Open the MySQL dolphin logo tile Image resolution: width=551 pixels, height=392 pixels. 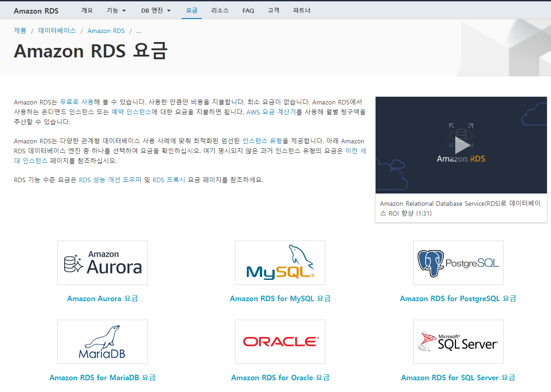[x=280, y=263]
